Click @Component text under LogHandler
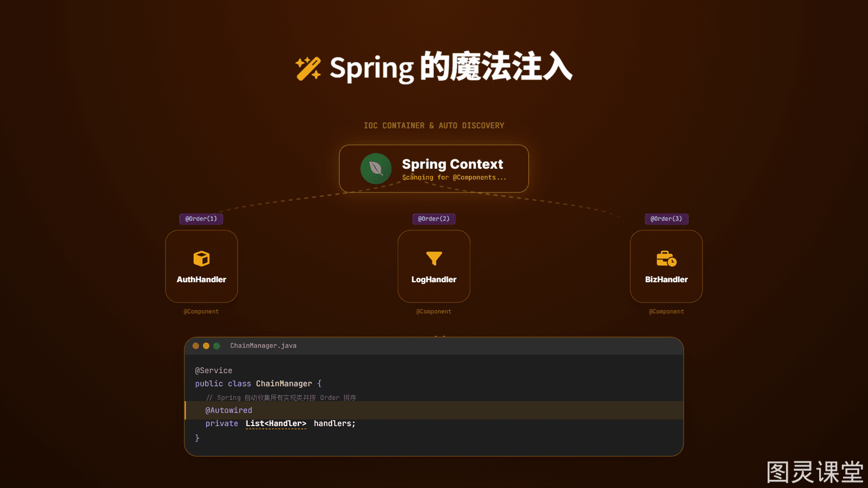The width and height of the screenshot is (868, 488). (x=434, y=312)
